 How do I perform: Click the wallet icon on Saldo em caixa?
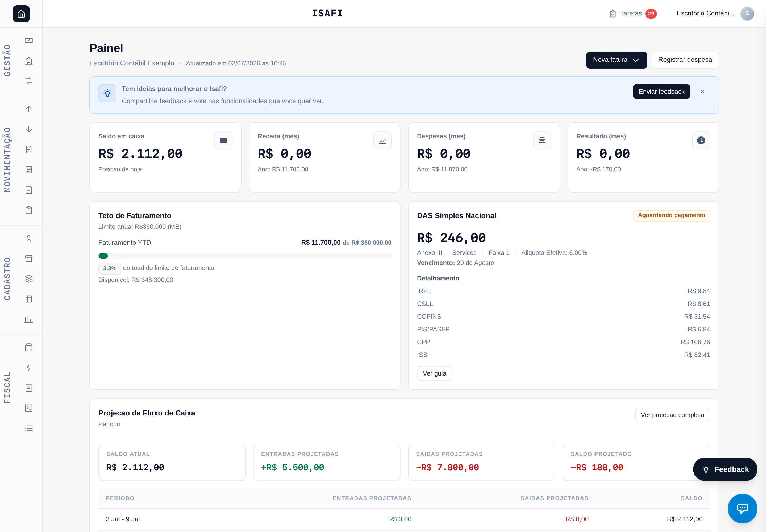tap(223, 140)
